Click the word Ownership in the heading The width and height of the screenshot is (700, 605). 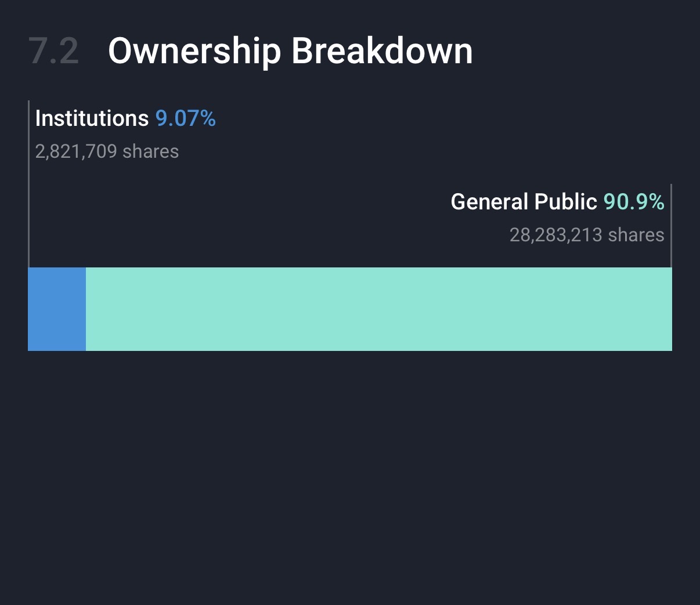[x=194, y=51]
